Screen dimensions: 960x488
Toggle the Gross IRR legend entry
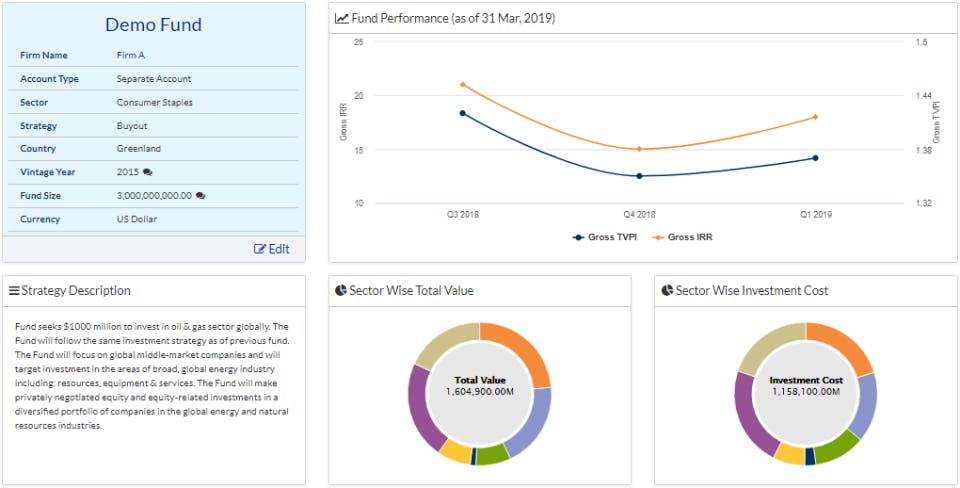683,237
